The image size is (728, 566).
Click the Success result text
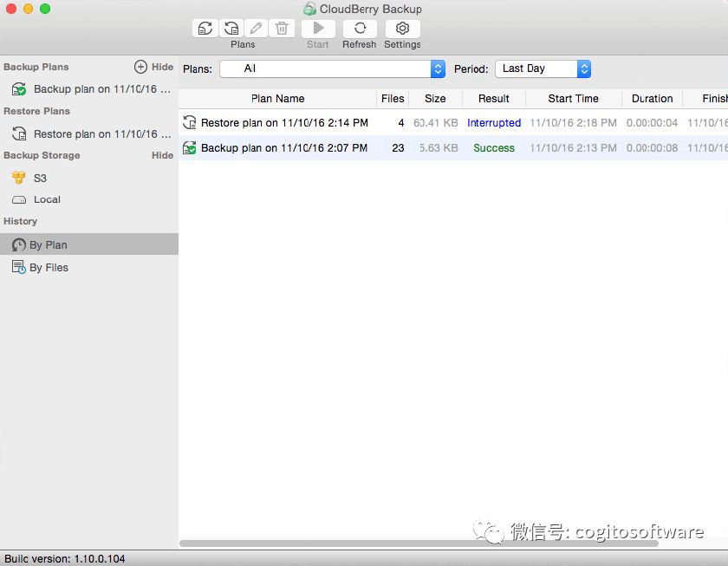(493, 147)
